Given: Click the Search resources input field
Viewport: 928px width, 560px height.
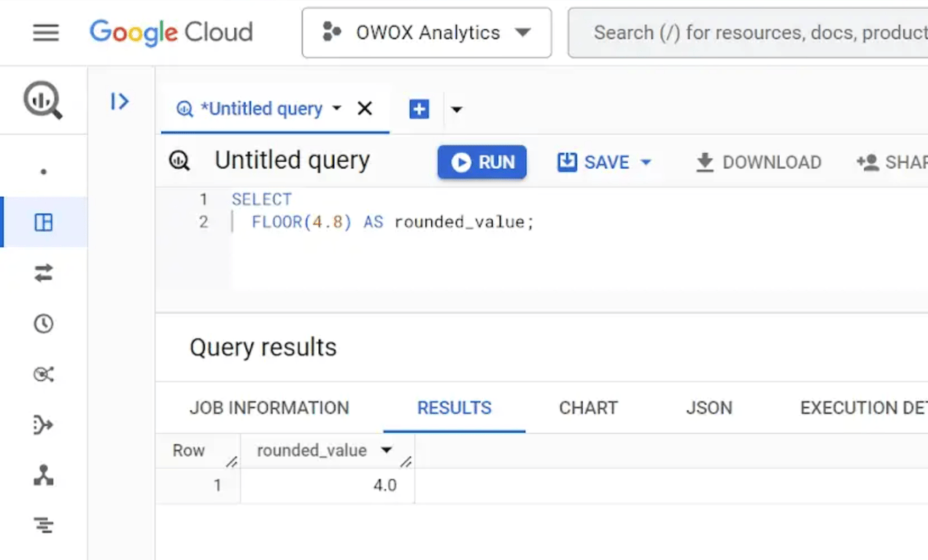Looking at the screenshot, I should click(x=751, y=33).
